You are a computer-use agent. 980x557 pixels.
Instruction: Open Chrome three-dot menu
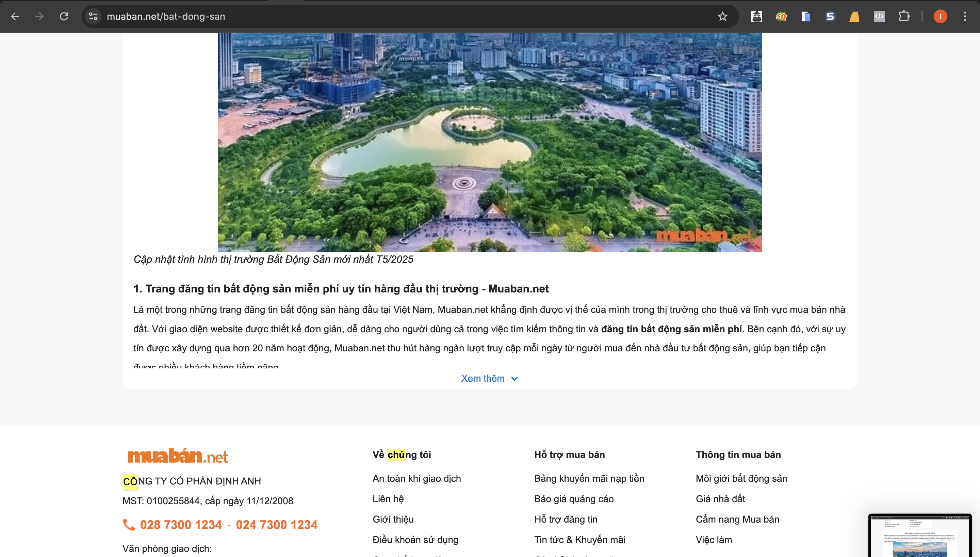tap(965, 16)
